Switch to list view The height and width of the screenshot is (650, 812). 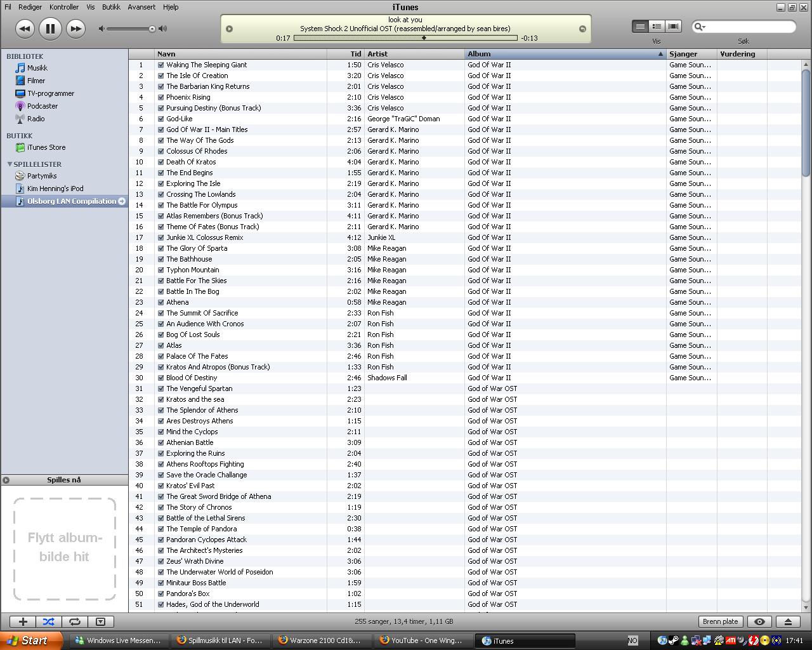[x=640, y=26]
